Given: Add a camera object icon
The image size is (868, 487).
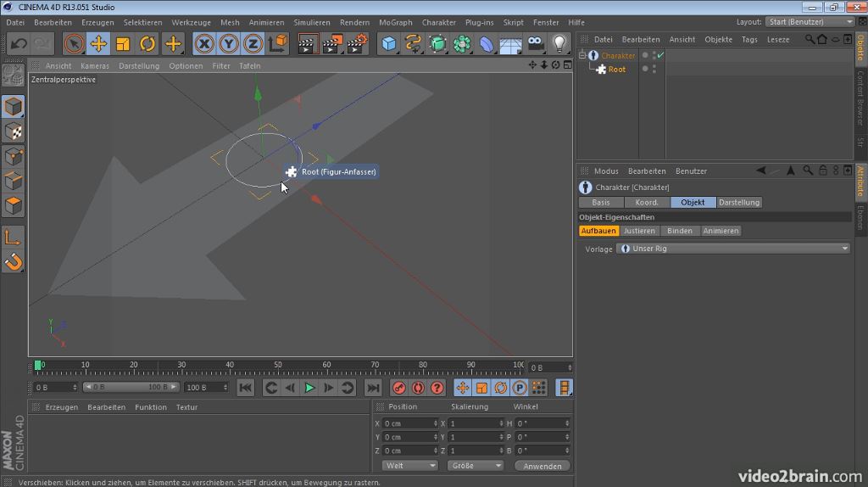Looking at the screenshot, I should [x=536, y=44].
